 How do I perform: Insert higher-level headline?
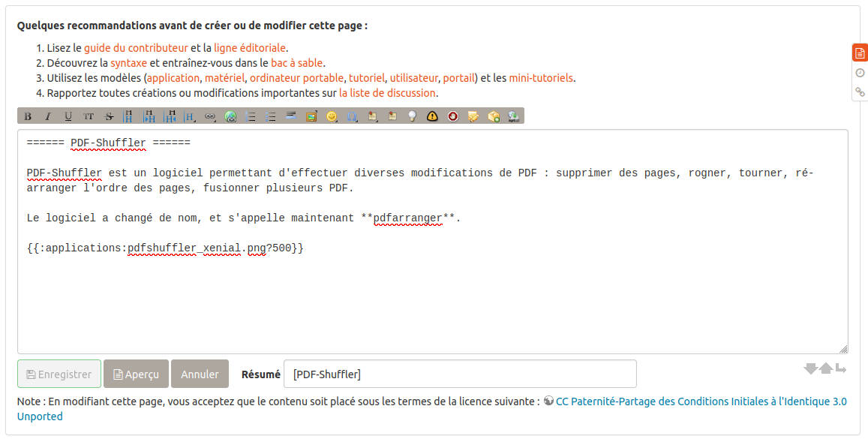[170, 116]
